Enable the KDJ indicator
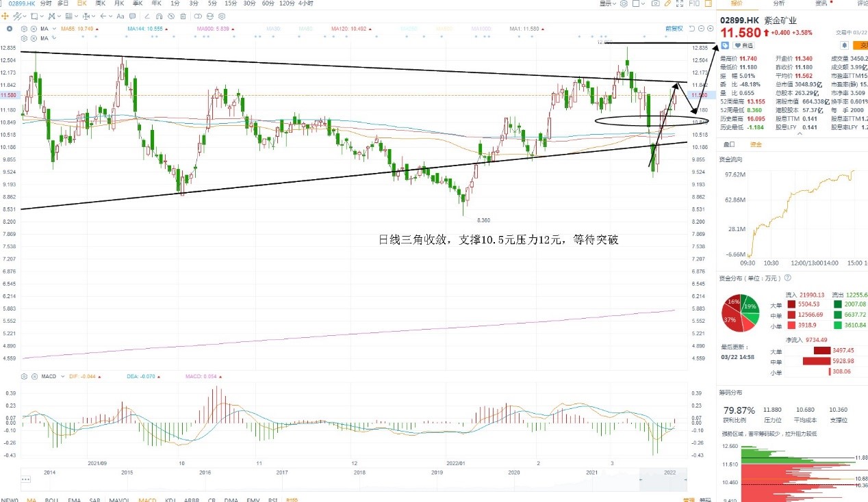The width and height of the screenshot is (868, 502). 170,499
